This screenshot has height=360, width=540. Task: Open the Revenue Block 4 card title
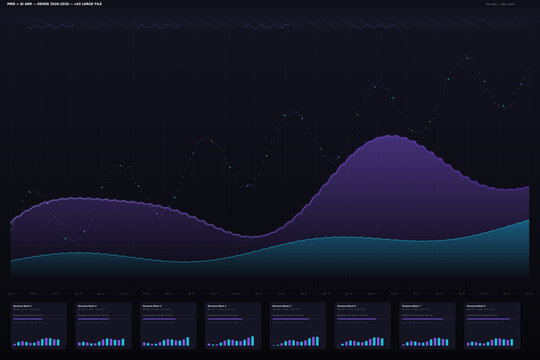(217, 306)
